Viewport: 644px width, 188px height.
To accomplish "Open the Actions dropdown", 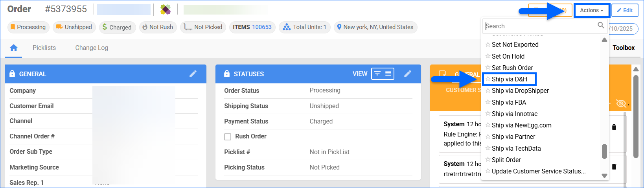I will 592,11.
